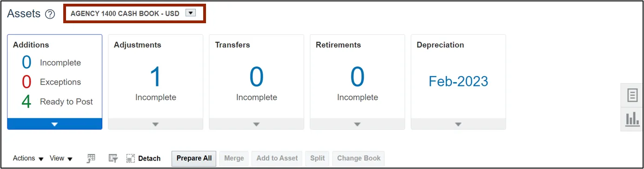Open the Actions menu
Viewport: 644px width, 169px height.
[x=28, y=158]
